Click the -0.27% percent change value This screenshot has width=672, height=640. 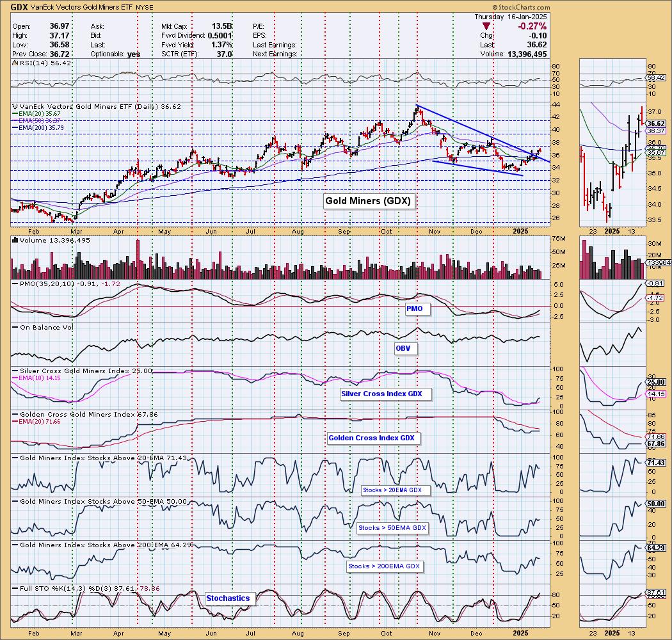pos(532,27)
